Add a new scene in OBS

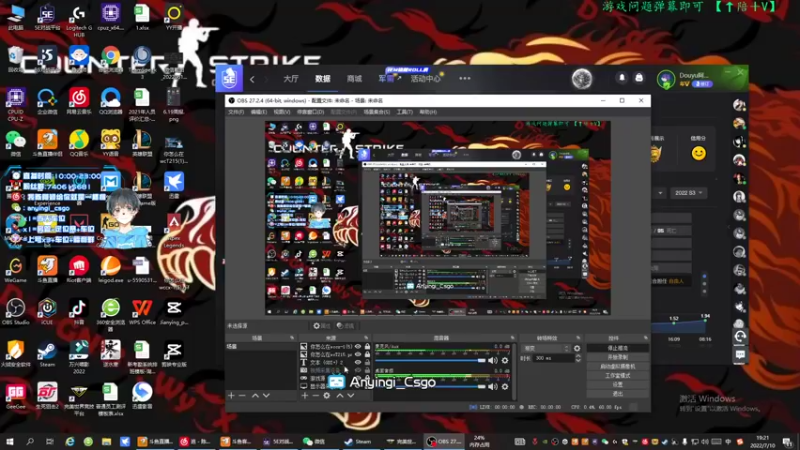point(231,396)
